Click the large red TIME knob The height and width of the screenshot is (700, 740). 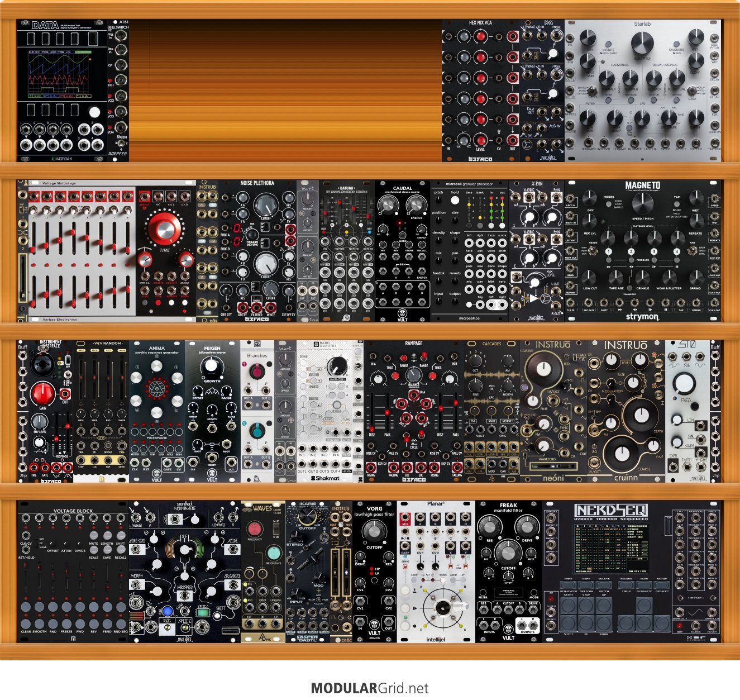click(165, 230)
